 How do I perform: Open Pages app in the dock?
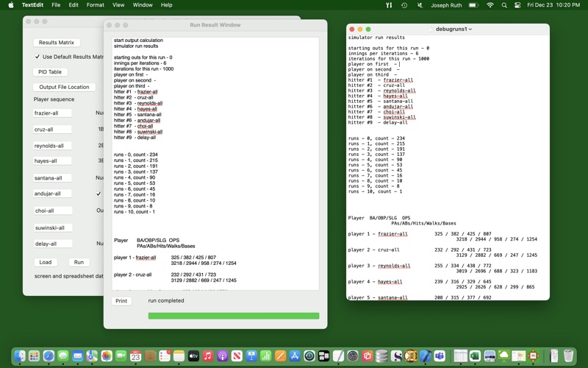pyautogui.click(x=280, y=355)
